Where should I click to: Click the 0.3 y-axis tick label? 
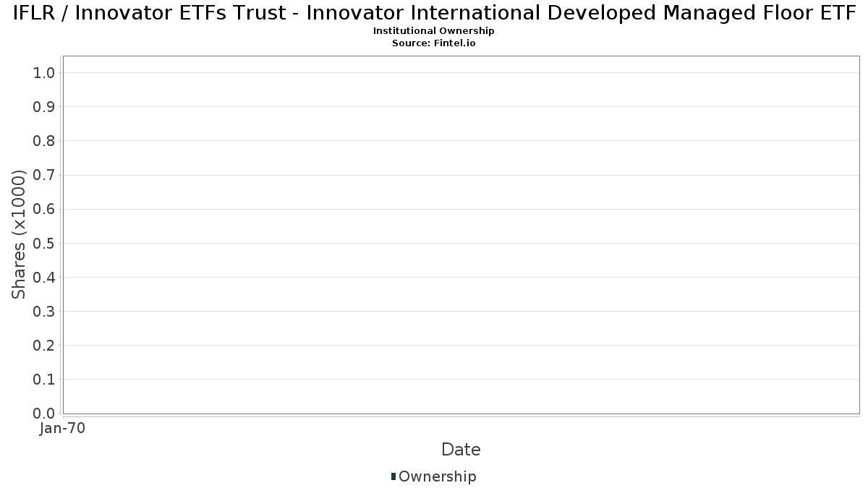tap(44, 312)
